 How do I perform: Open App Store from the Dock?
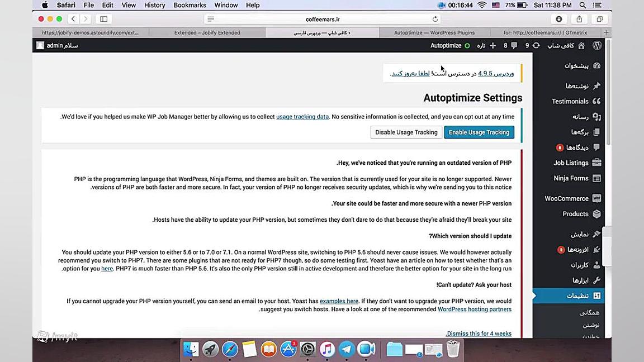tap(288, 349)
